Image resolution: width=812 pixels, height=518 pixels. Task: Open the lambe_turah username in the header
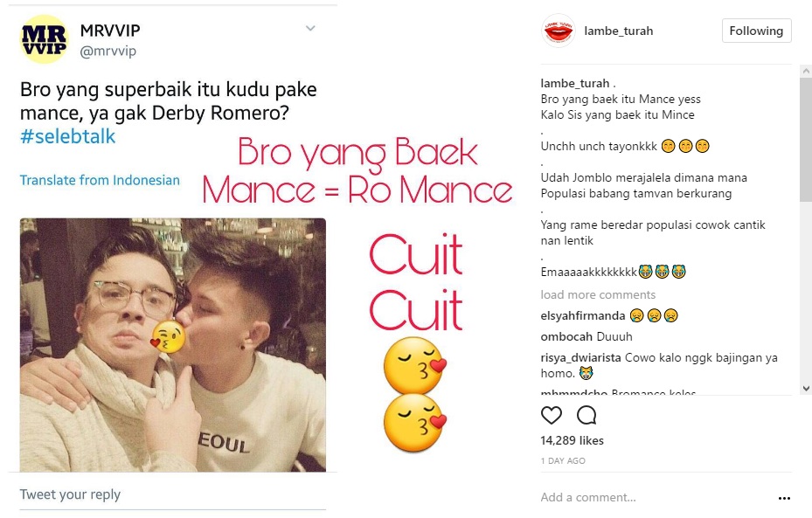pos(618,31)
